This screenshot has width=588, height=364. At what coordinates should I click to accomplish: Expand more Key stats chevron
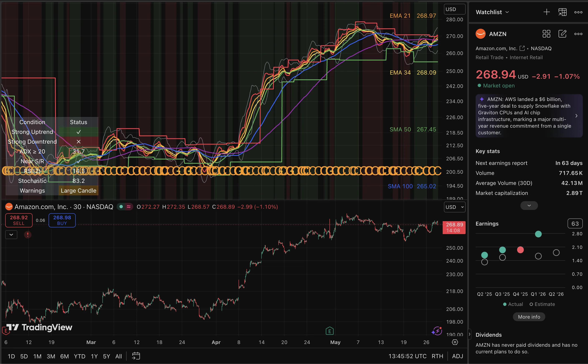529,205
